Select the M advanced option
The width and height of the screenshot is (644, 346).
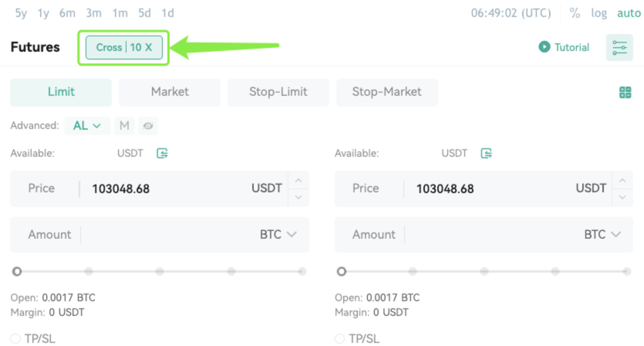124,126
